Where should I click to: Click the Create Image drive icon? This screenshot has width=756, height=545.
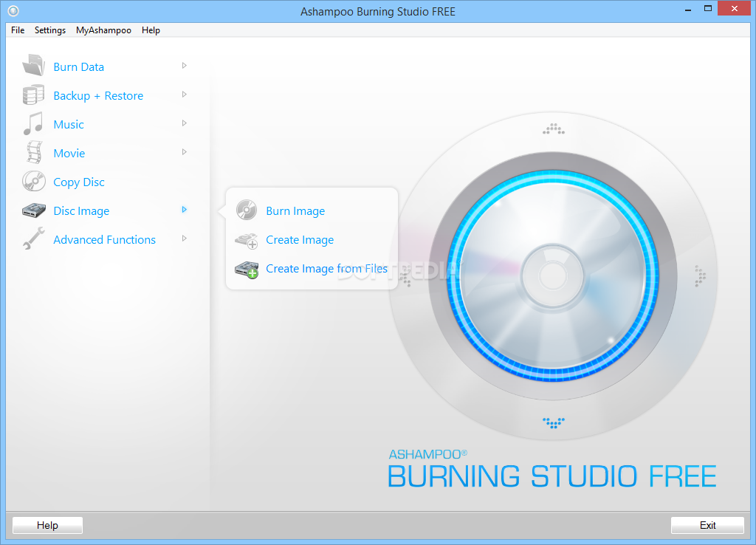pyautogui.click(x=247, y=240)
